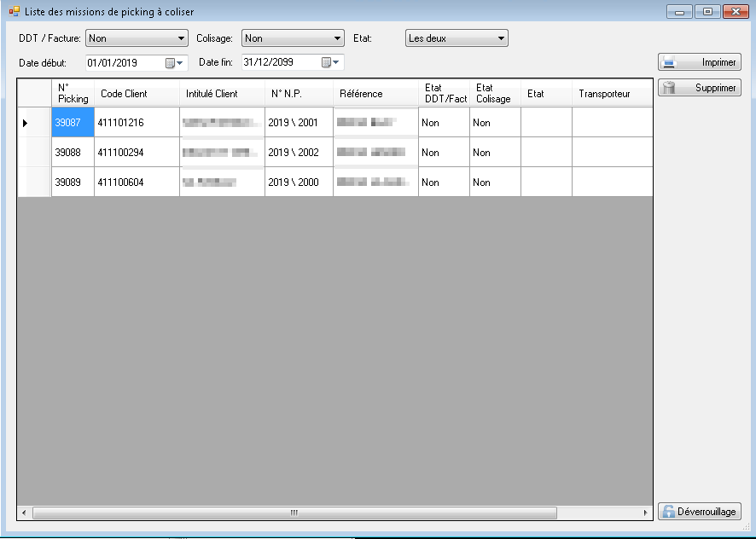This screenshot has height=539, width=756.
Task: Select client code 411100294
Action: click(x=137, y=153)
